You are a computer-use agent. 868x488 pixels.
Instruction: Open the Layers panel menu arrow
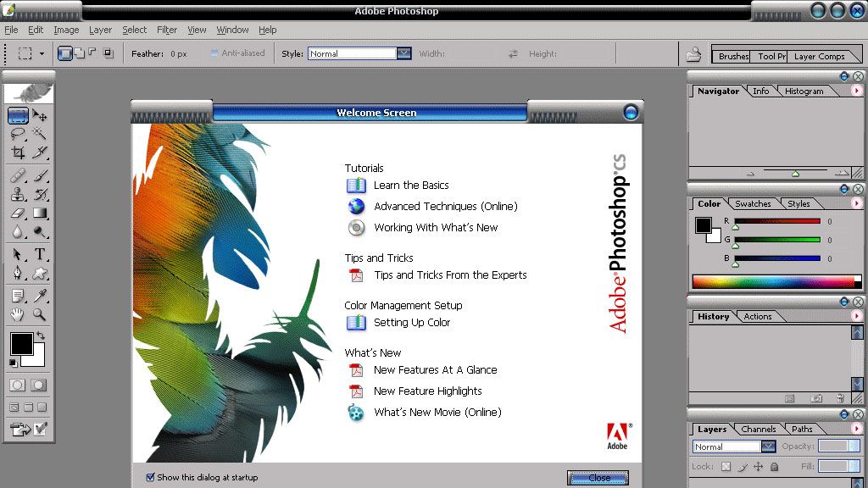[x=858, y=429]
